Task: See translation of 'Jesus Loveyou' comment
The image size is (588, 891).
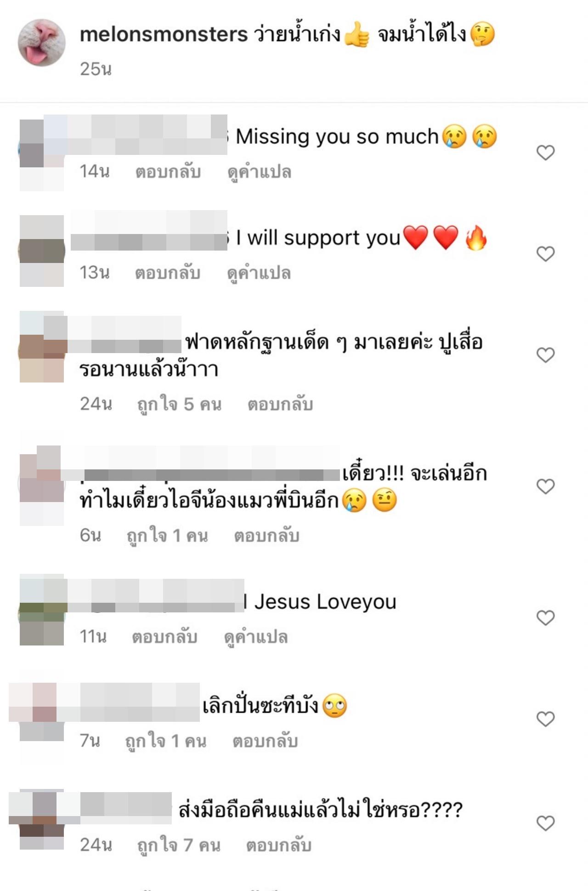Action: click(256, 637)
